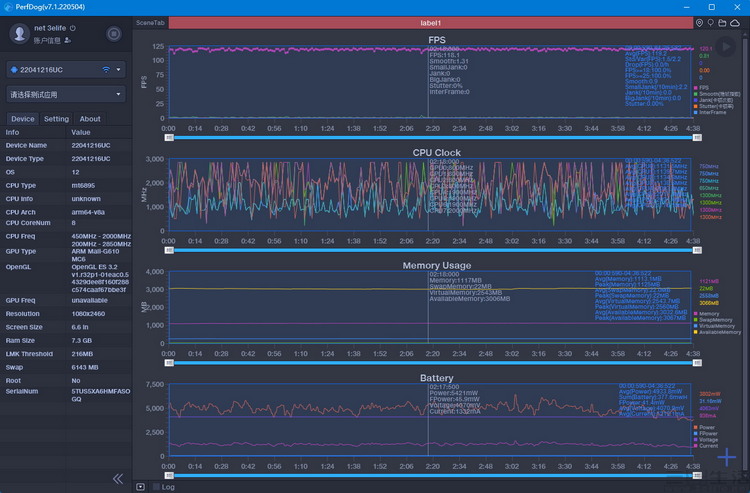750x493 pixels.
Task: Toggle Current legend entry in Battery chart
Action: pyautogui.click(x=706, y=446)
